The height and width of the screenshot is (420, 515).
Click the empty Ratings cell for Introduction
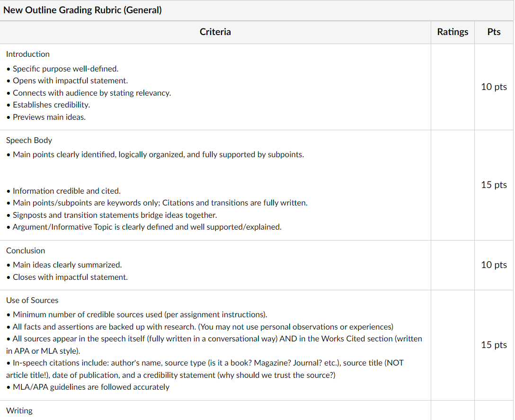tap(453, 87)
